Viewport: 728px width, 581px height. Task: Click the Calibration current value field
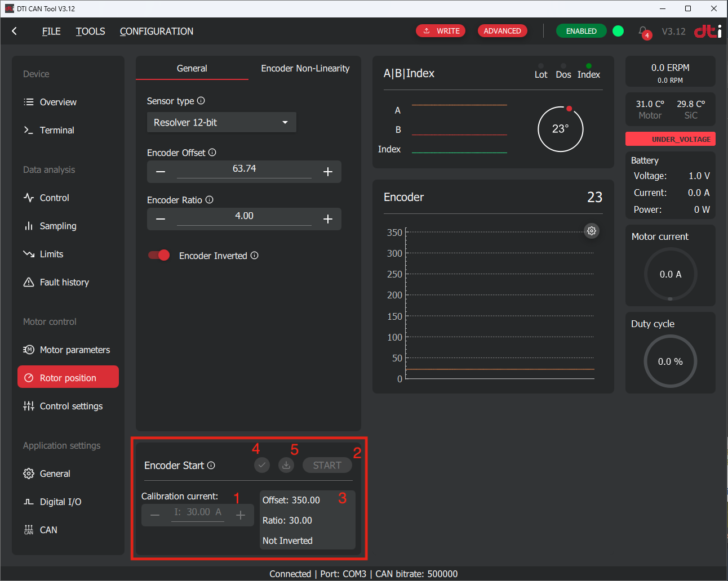198,513
